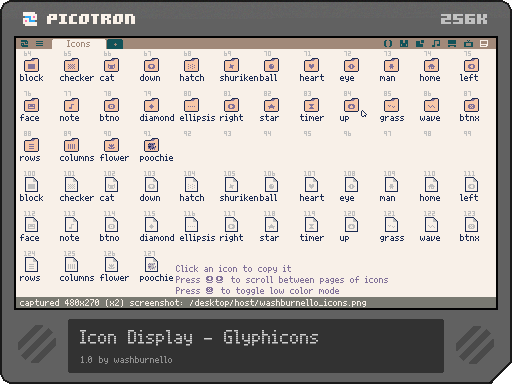This screenshot has height=384, width=512.
Task: Copy the man file icon numbered 109
Action: click(x=391, y=185)
